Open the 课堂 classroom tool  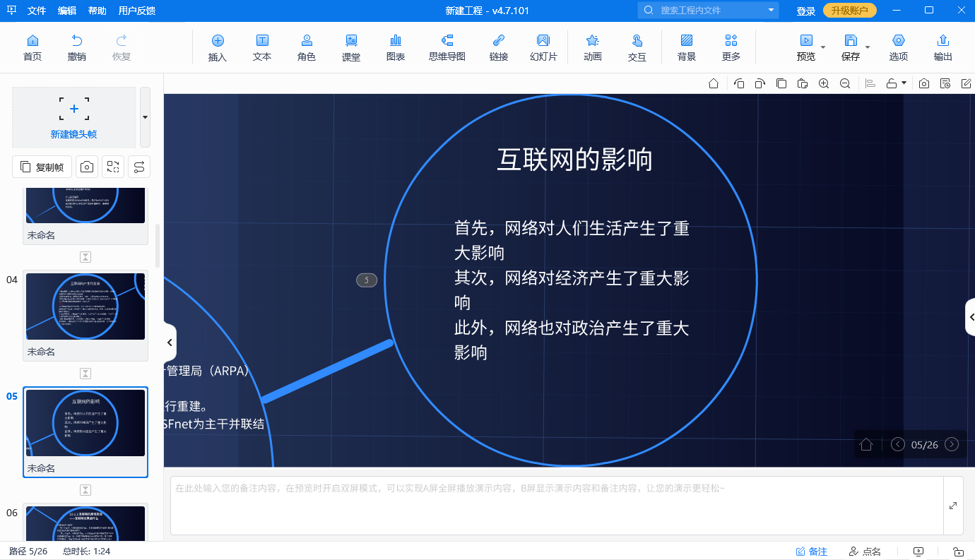[351, 48]
